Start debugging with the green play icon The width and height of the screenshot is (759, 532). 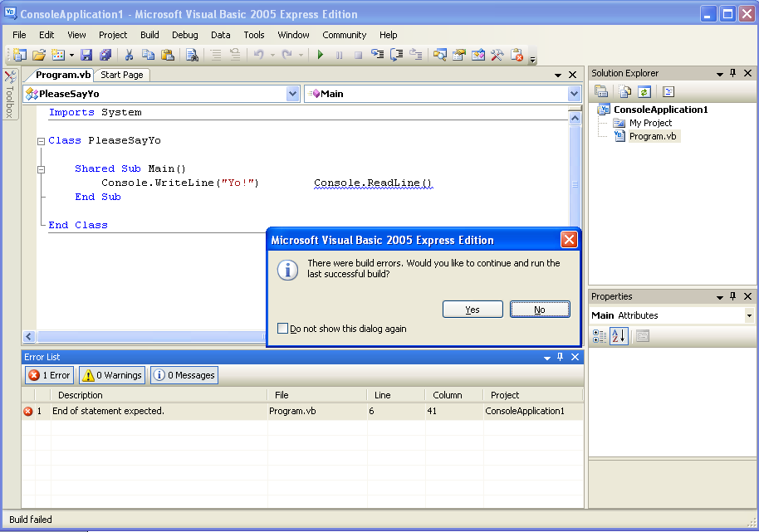(x=320, y=55)
